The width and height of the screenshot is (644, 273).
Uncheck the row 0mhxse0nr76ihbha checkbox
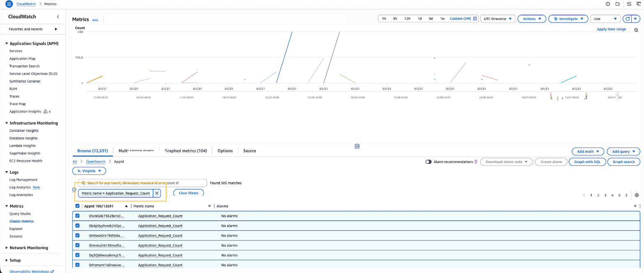(77, 235)
